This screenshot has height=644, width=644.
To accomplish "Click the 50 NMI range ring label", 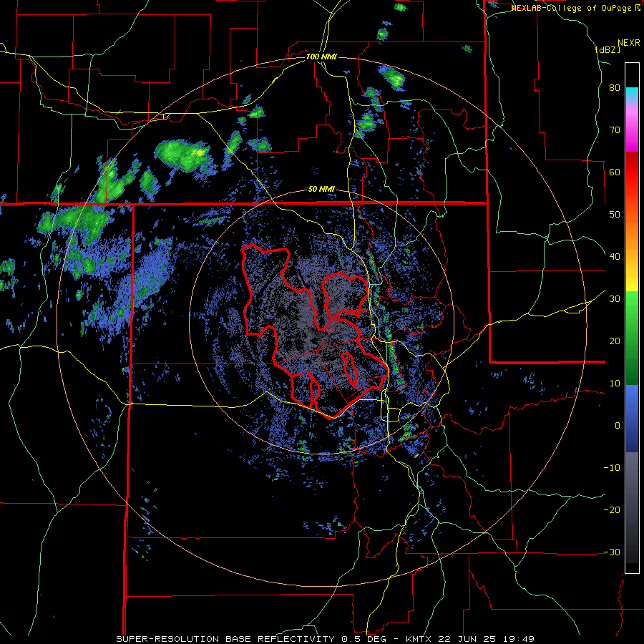I will pos(321,190).
